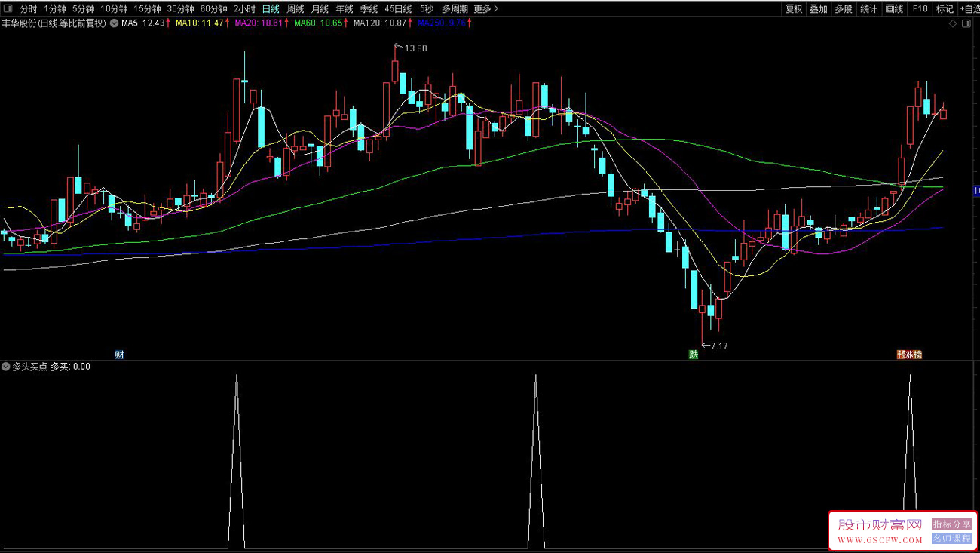
Task: Expand the 更多 period options
Action: (x=486, y=9)
